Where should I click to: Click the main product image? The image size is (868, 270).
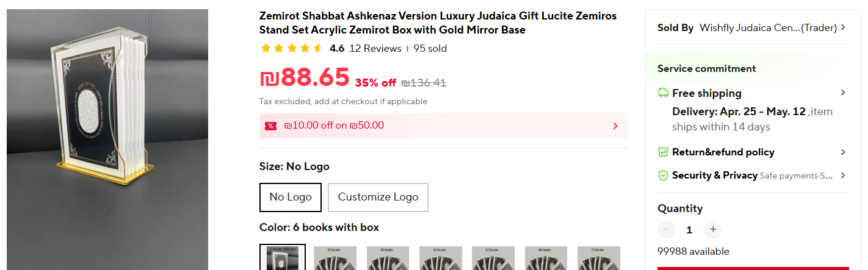(107, 139)
